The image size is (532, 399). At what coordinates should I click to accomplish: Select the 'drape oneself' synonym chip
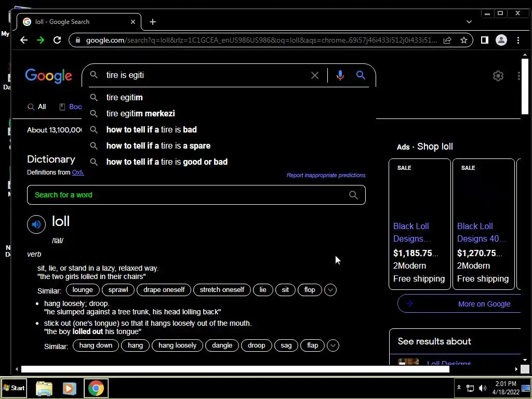point(164,290)
